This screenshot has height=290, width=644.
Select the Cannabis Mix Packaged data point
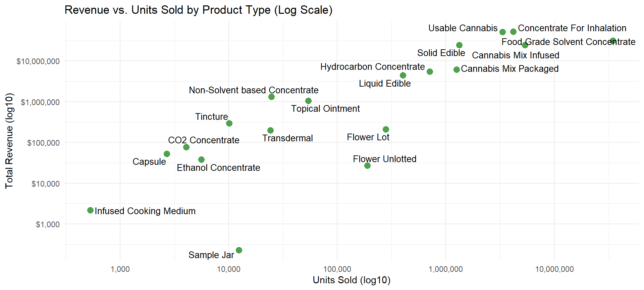point(457,69)
